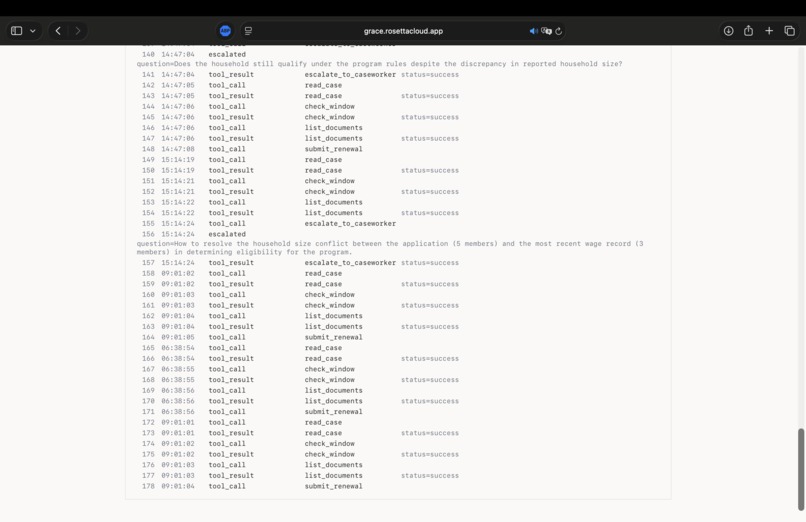Focus the grace.rosettacloud.app address bar

403,31
